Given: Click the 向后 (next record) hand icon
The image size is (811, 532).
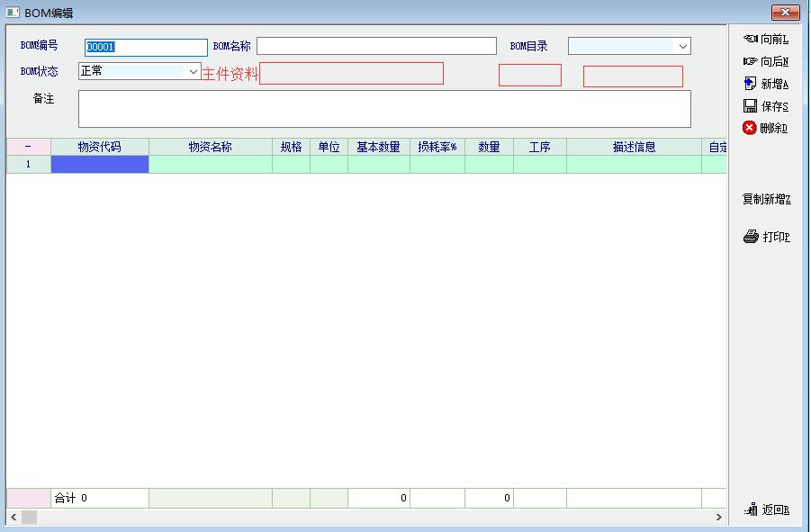Looking at the screenshot, I should [x=750, y=61].
